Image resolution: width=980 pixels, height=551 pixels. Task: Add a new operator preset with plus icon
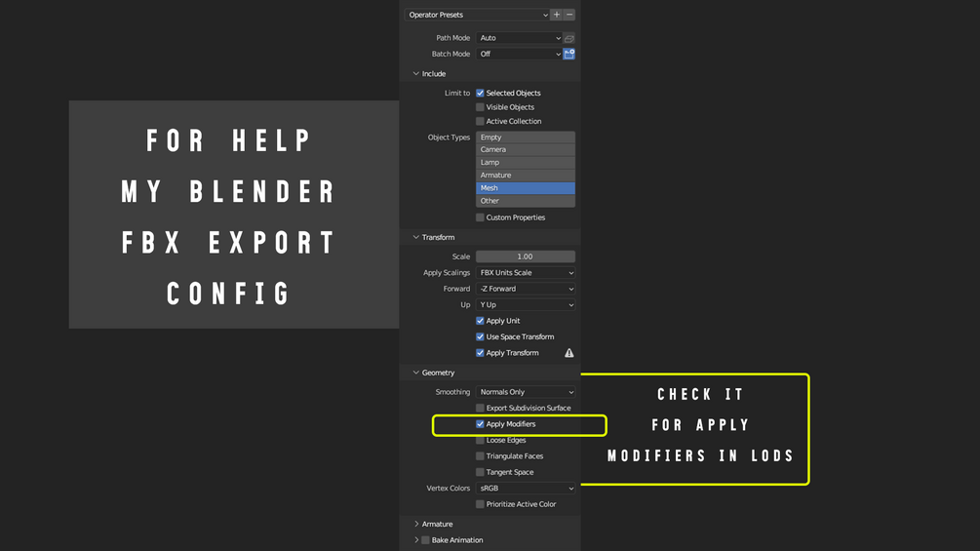click(x=556, y=15)
